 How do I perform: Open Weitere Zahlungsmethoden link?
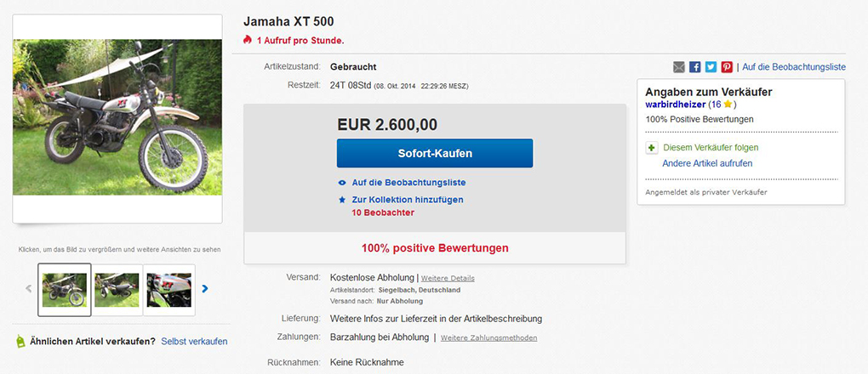(x=488, y=337)
